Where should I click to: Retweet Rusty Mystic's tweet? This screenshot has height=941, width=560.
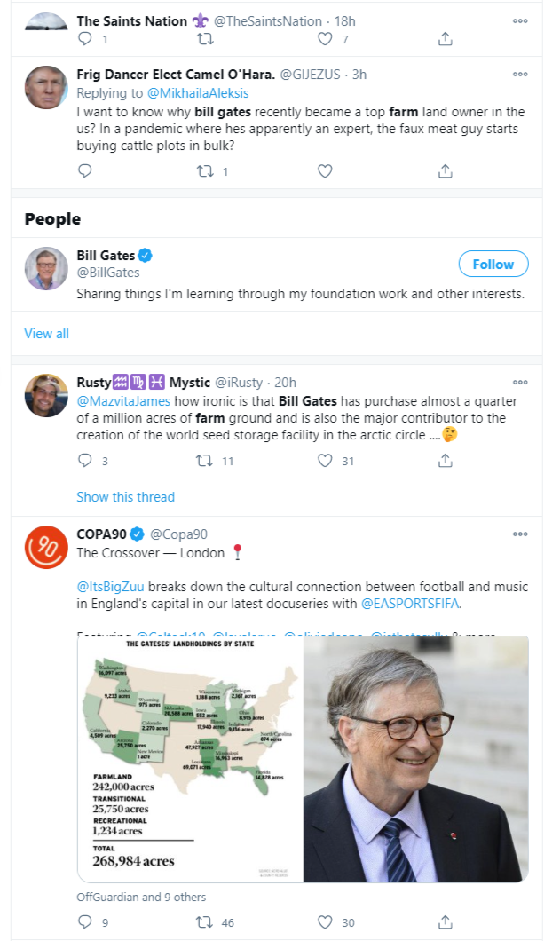[205, 461]
